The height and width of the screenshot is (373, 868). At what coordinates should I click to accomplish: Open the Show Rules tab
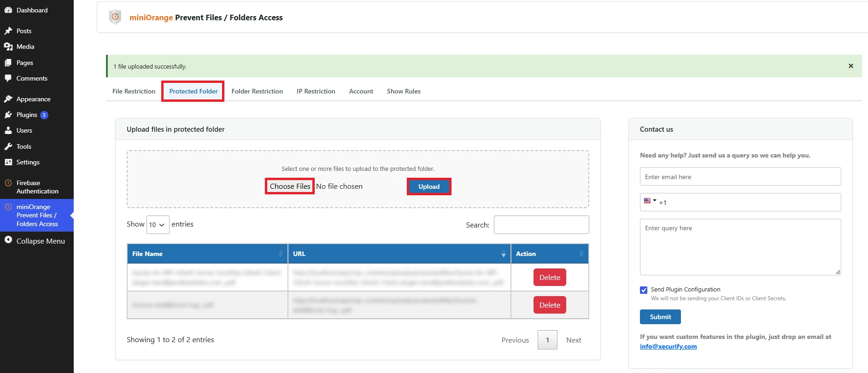pos(404,91)
